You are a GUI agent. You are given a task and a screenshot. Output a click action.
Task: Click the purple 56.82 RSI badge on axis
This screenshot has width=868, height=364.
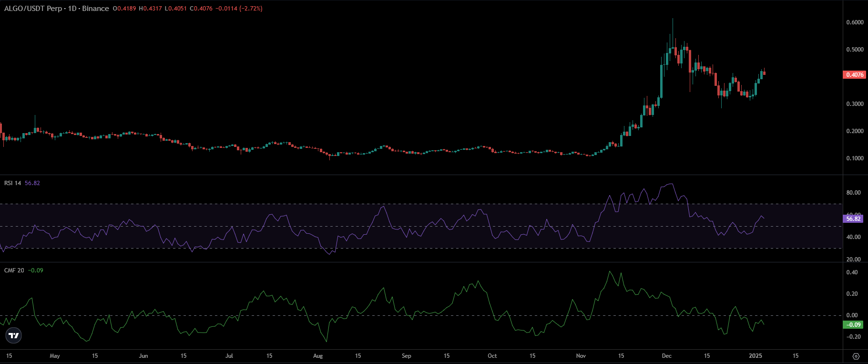(x=853, y=219)
